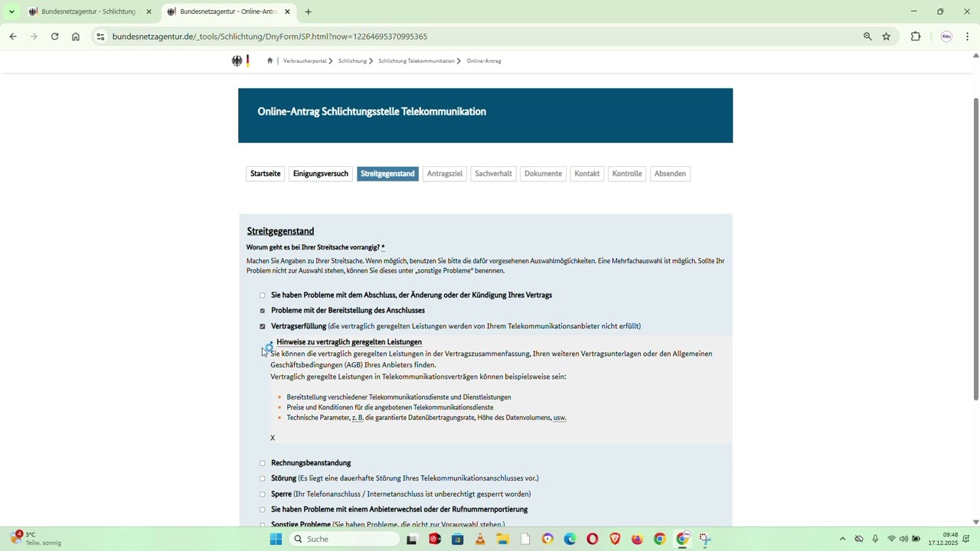This screenshot has height=551, width=980.
Task: Open Microsoft Edge from the taskbar
Action: [570, 540]
